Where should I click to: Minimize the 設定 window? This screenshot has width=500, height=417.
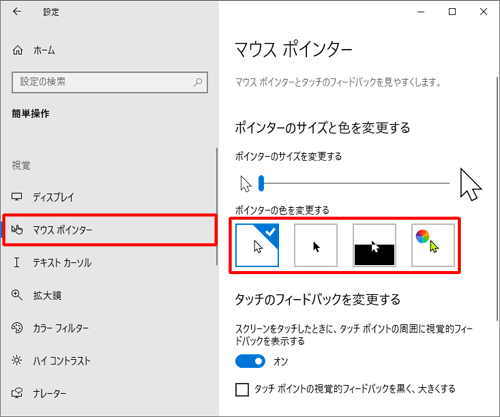tap(421, 12)
